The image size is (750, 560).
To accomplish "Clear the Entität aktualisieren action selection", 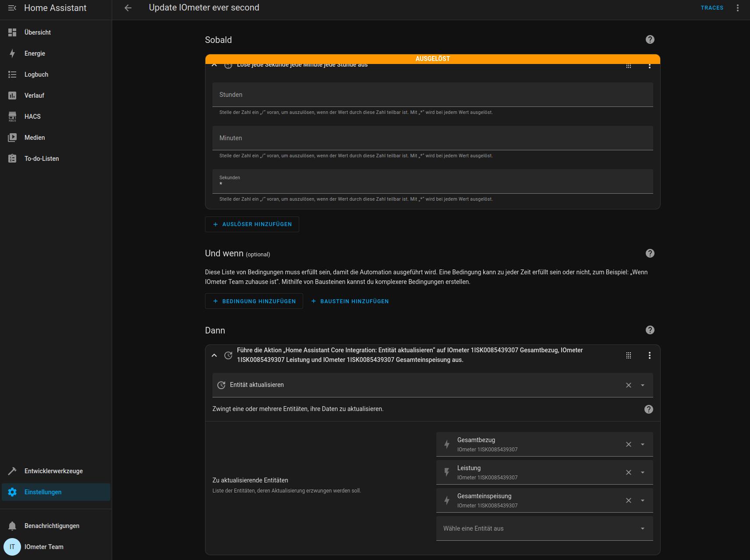I will (629, 385).
